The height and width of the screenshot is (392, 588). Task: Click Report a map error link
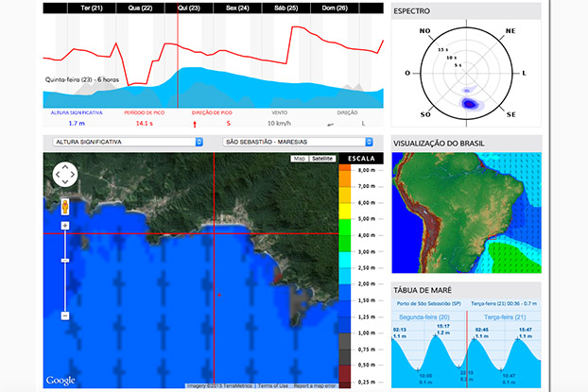point(315,385)
